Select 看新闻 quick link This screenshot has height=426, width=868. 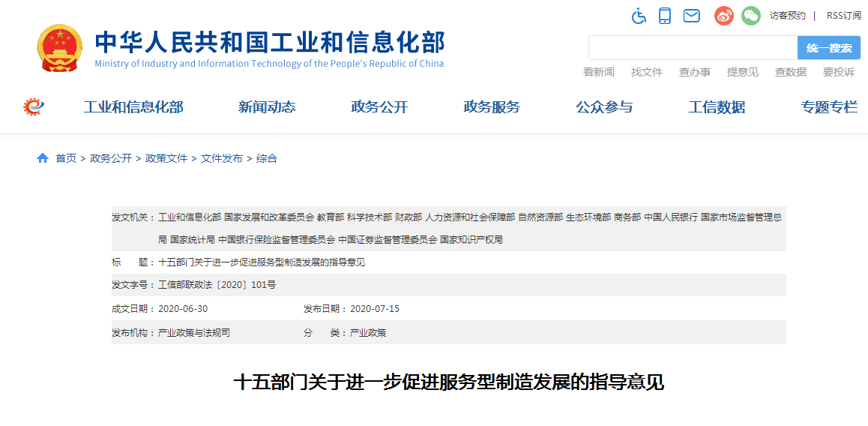tap(598, 72)
